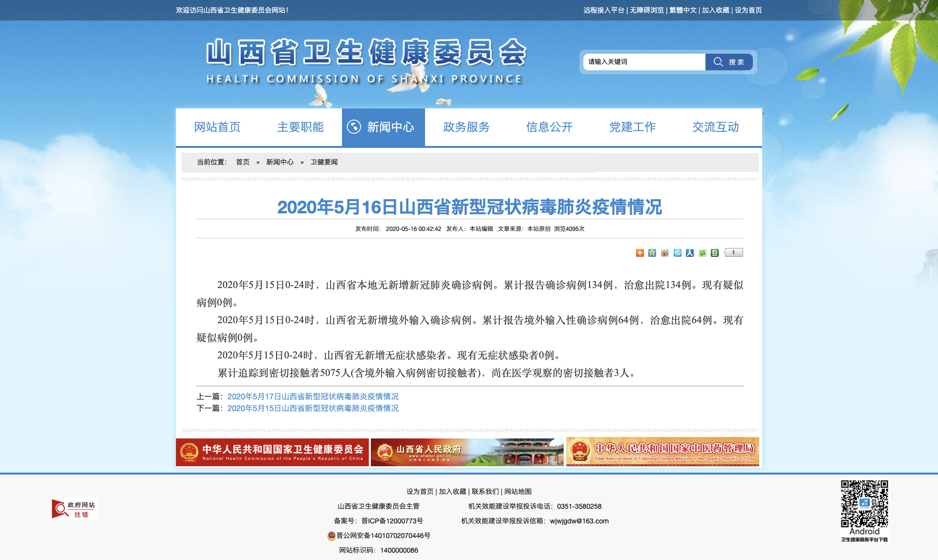Click the share count bubble showing 1
This screenshot has height=560, width=938.
click(x=733, y=252)
